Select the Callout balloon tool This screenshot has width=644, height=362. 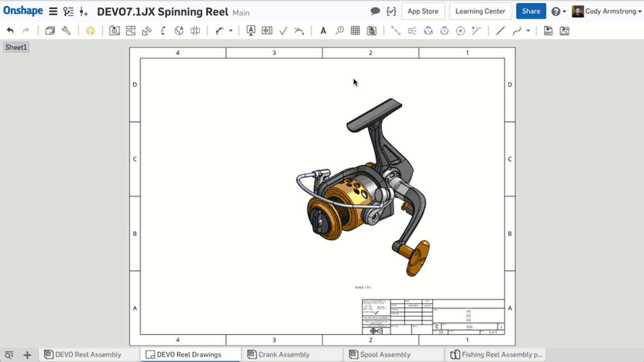click(339, 31)
